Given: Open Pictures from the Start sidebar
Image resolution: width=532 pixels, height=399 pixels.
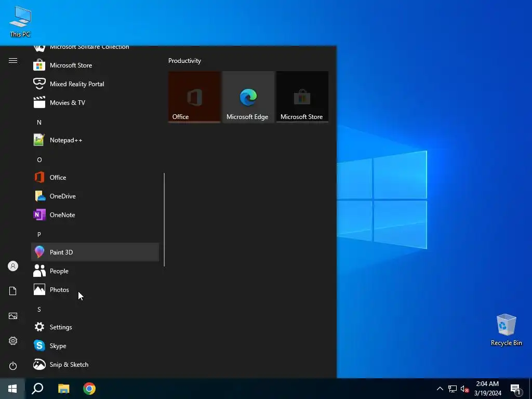Looking at the screenshot, I should 13,316.
